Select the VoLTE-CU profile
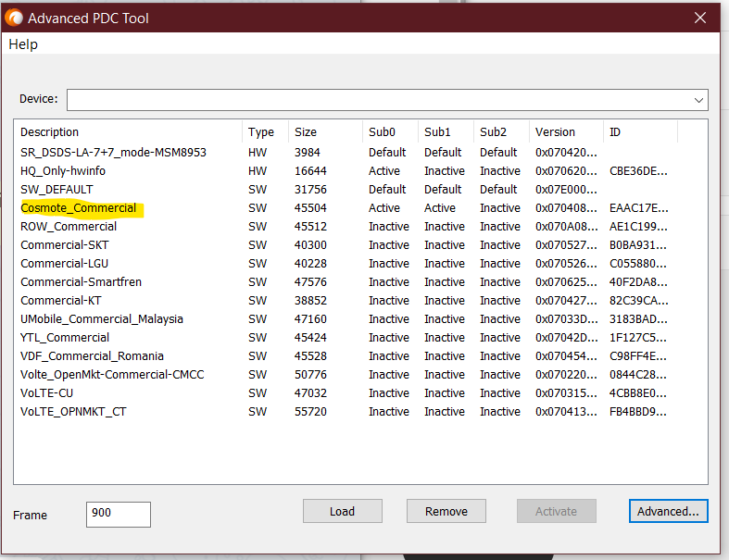This screenshot has height=560, width=729. (x=47, y=393)
